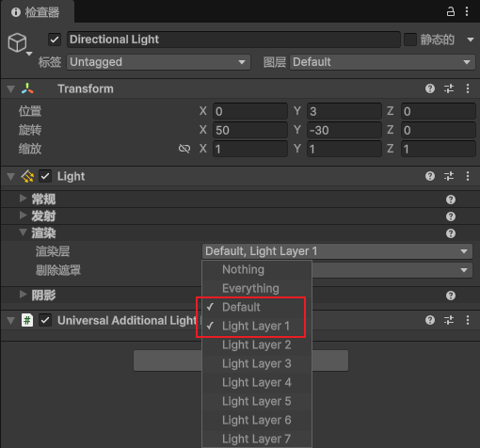
Task: Open Light component help reference
Action: coord(430,176)
